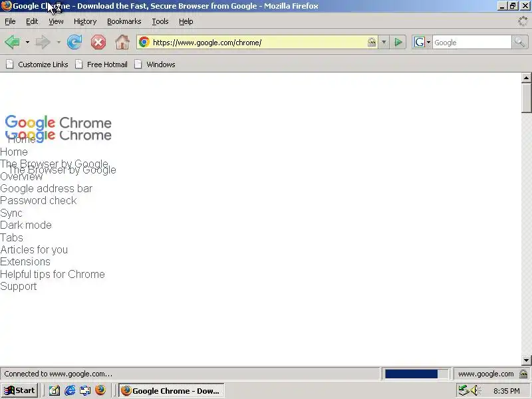Click the Sync link
Screen dimensions: 532x399
point(11,213)
